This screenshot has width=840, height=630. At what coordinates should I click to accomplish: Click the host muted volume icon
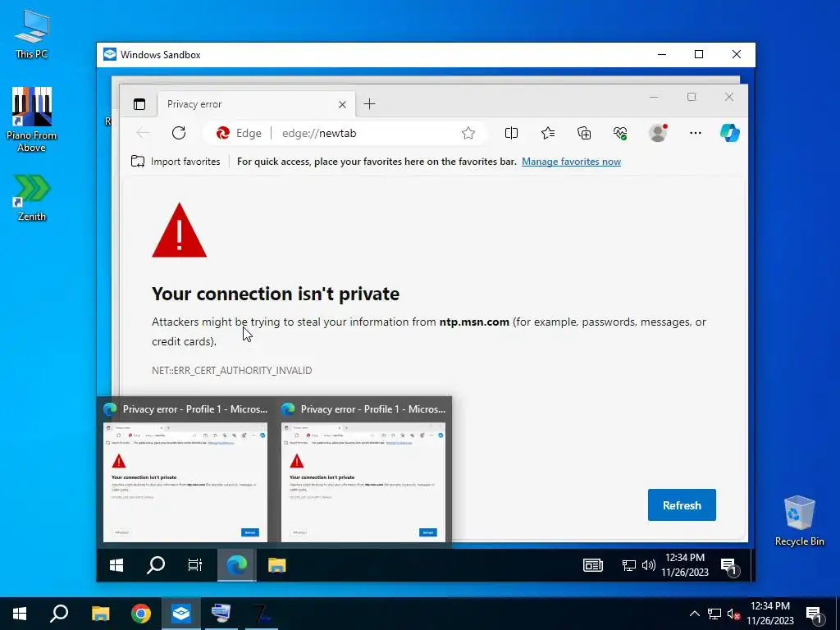pyautogui.click(x=734, y=614)
